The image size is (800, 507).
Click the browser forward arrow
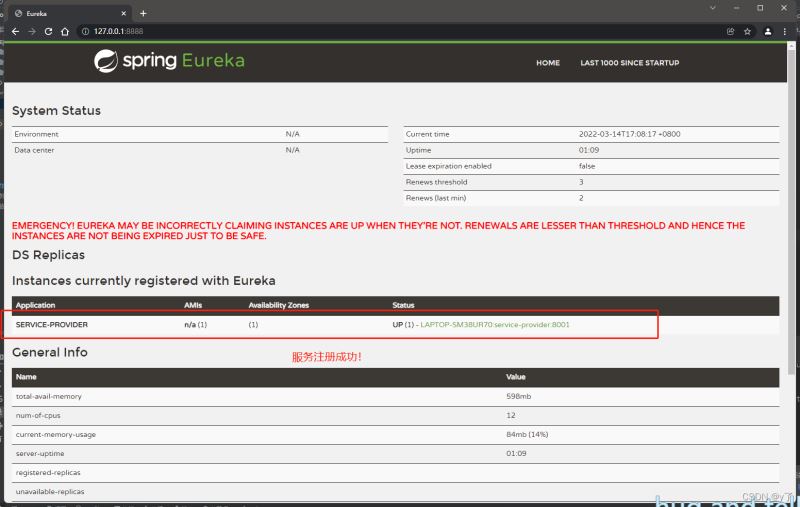(31, 31)
